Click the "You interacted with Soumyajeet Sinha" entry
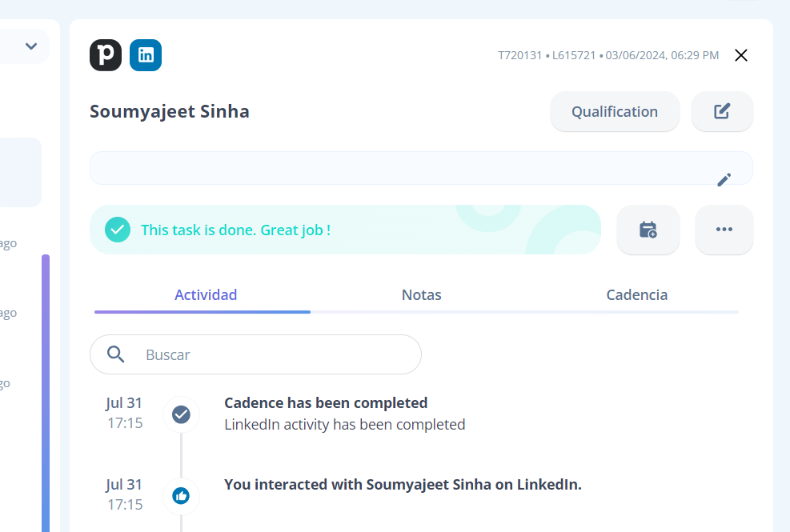 (x=403, y=484)
